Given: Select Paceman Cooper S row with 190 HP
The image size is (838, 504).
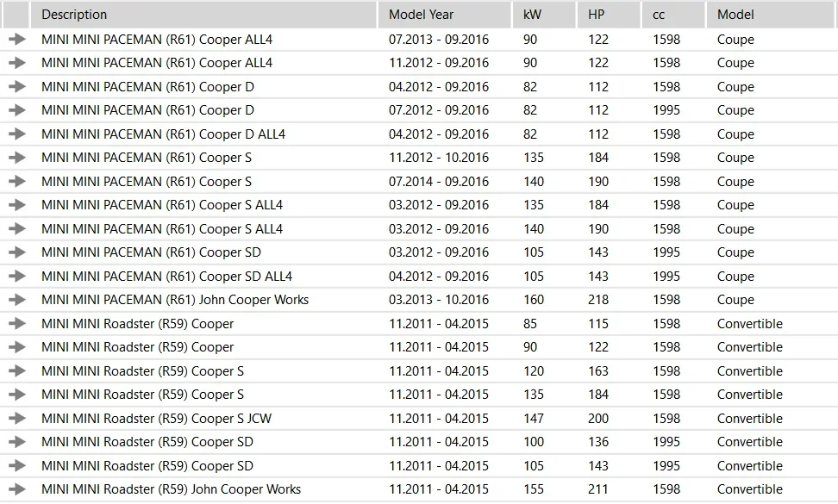Looking at the screenshot, I should point(419,182).
